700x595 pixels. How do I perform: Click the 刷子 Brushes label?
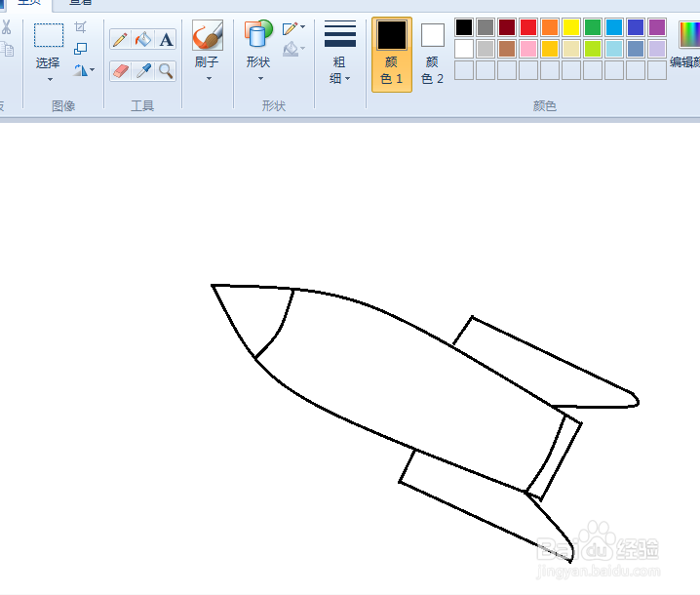207,62
